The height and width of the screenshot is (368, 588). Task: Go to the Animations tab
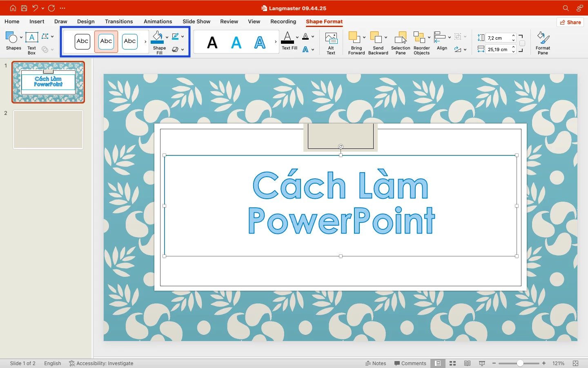click(x=158, y=21)
